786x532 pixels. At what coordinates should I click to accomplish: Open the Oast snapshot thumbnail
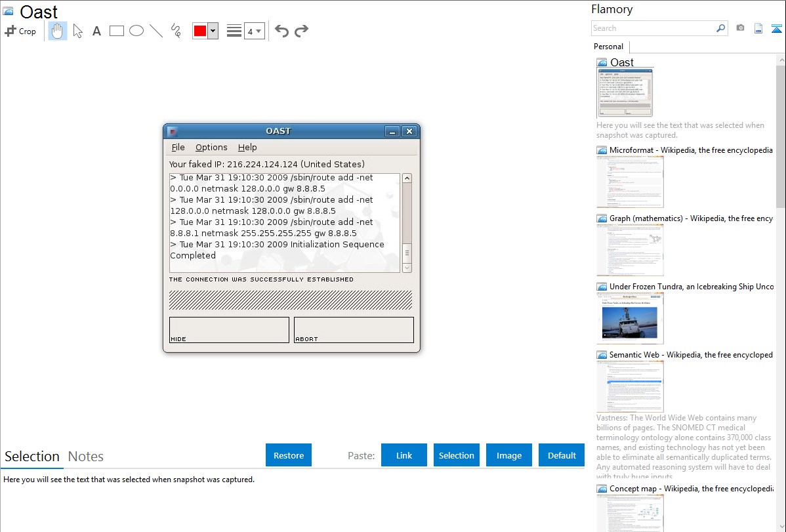pyautogui.click(x=625, y=92)
